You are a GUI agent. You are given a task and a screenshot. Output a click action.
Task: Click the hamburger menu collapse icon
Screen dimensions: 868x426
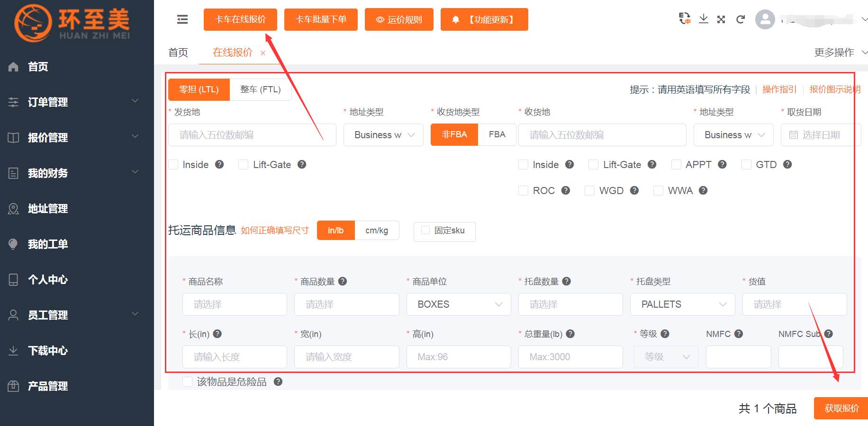182,19
